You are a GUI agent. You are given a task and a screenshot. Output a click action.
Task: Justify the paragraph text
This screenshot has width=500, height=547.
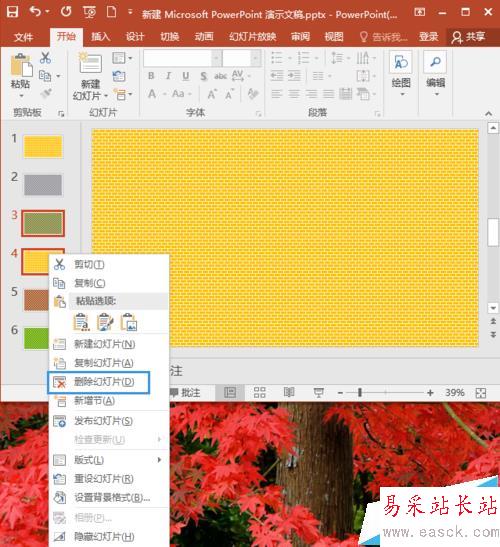pyautogui.click(x=328, y=94)
